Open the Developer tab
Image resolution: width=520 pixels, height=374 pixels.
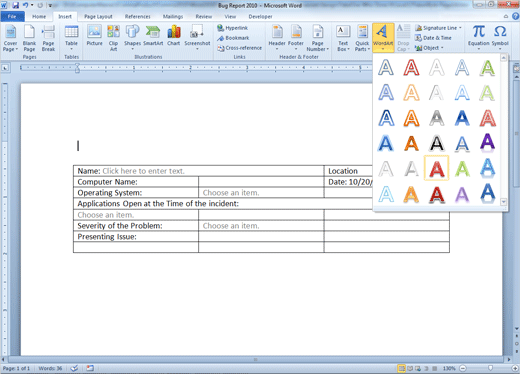click(x=260, y=16)
